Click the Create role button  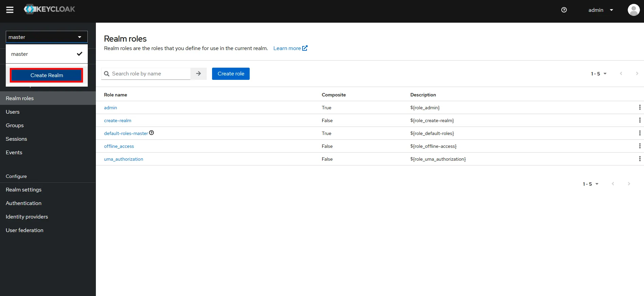pos(231,74)
